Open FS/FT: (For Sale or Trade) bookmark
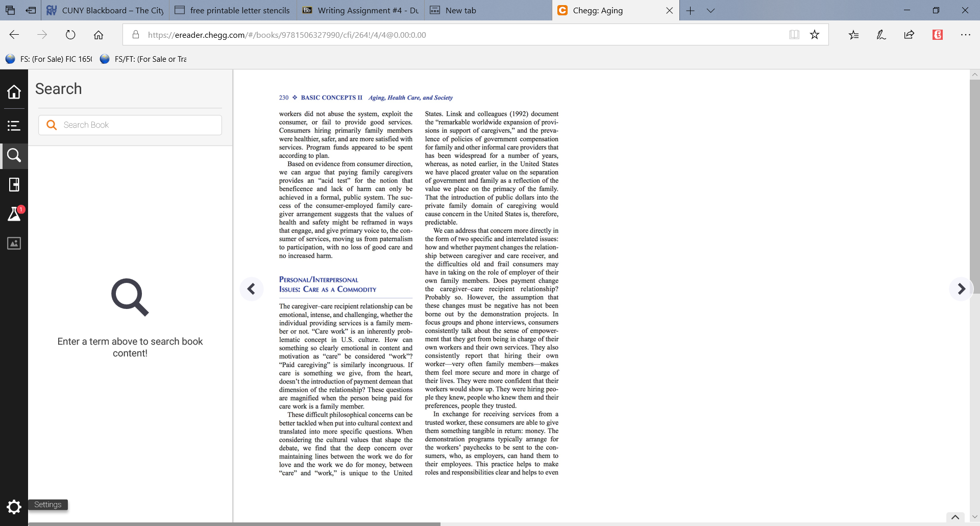Viewport: 980px width, 526px height. click(143, 59)
